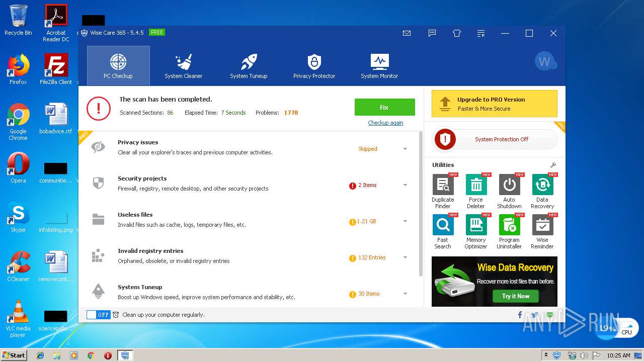Expand the Useless files row arrow

click(x=405, y=221)
